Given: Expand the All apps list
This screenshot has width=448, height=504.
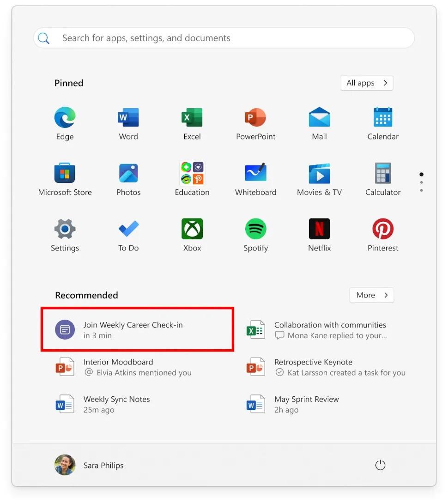Looking at the screenshot, I should 366,83.
